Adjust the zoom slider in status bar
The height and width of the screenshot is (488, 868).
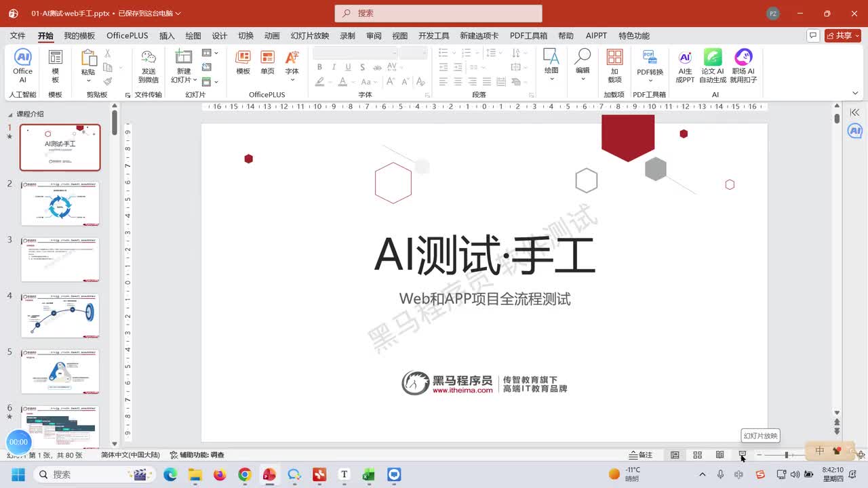pos(786,455)
